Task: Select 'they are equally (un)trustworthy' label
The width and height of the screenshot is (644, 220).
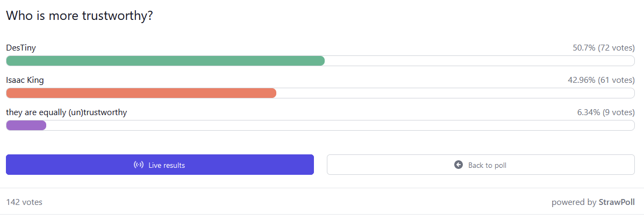Action: pos(67,112)
